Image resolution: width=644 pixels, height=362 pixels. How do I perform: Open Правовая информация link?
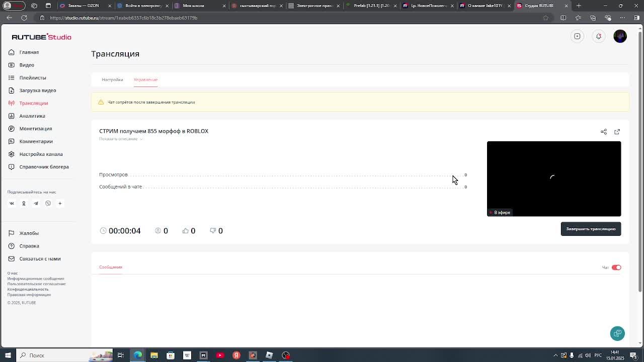click(29, 295)
